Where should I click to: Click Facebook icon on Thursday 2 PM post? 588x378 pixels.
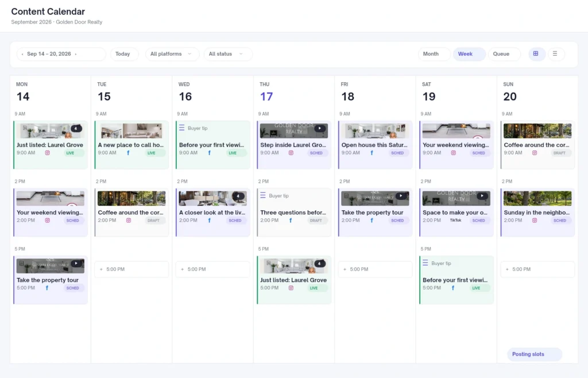click(291, 220)
